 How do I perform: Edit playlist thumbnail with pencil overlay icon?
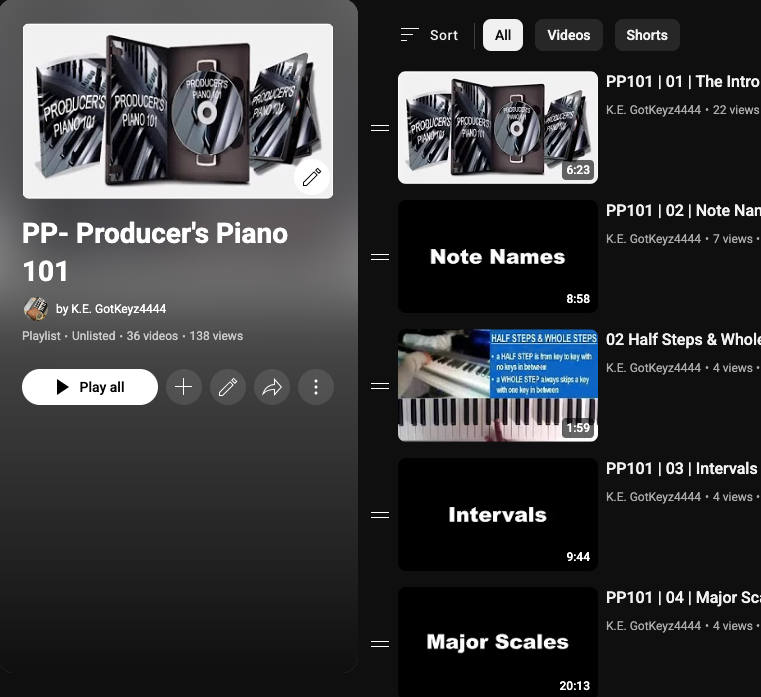pyautogui.click(x=312, y=177)
